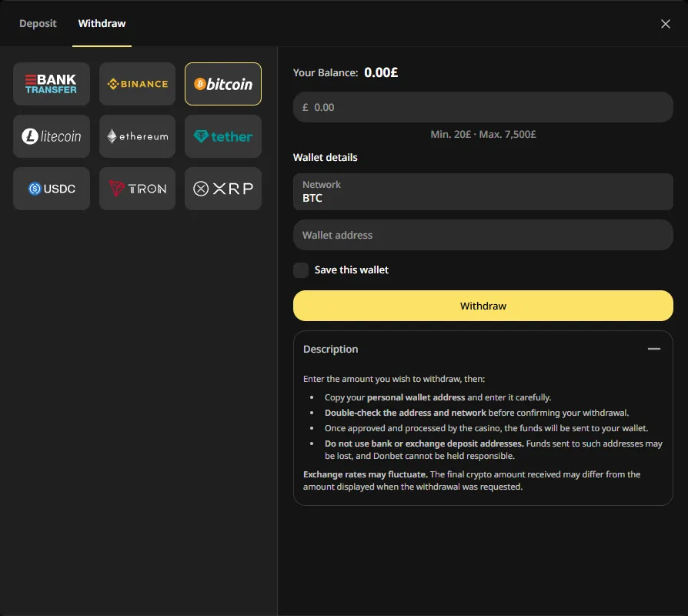The width and height of the screenshot is (688, 616).
Task: Tick the Save this wallet checkbox
Action: (301, 270)
